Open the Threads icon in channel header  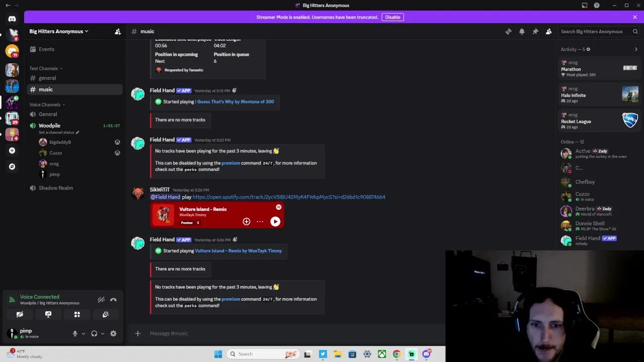pos(508,31)
